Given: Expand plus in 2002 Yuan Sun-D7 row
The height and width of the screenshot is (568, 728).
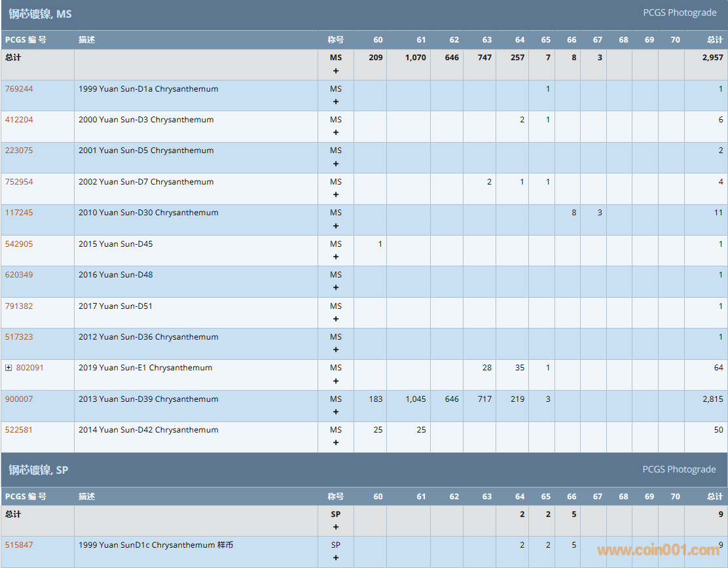Looking at the screenshot, I should coord(336,194).
